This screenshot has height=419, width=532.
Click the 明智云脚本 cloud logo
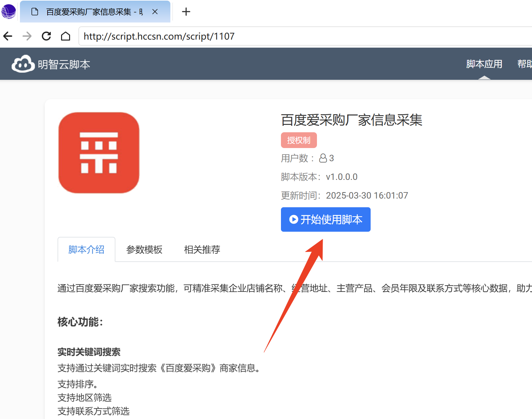coord(23,64)
